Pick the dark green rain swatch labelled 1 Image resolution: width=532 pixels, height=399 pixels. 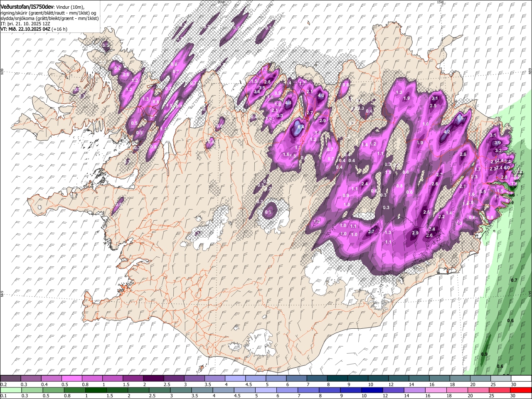96,390
